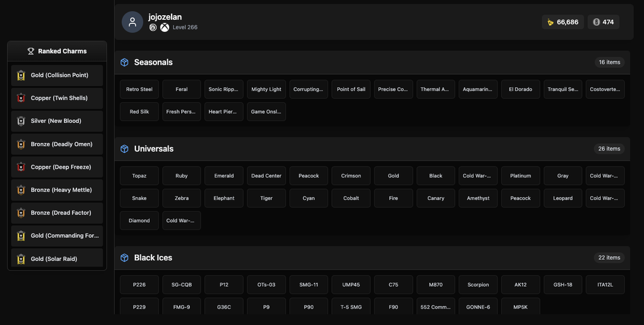Image resolution: width=644 pixels, height=325 pixels.
Task: Click the Ranked Charms trophy icon
Action: pyautogui.click(x=31, y=51)
